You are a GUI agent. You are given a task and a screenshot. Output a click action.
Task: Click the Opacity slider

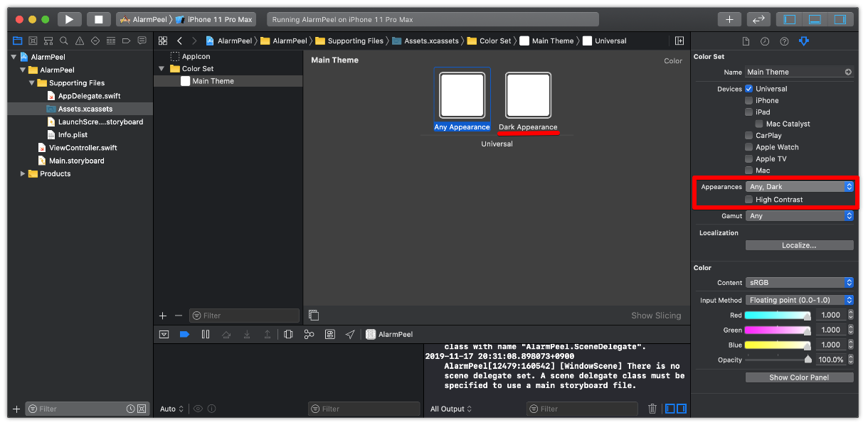[x=778, y=360]
